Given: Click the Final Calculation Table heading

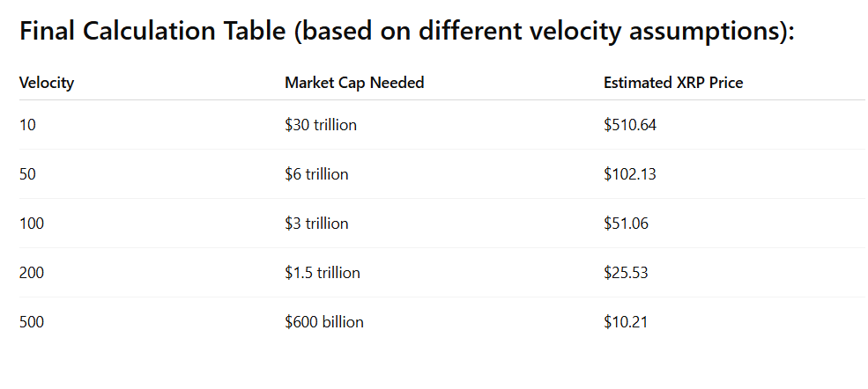Looking at the screenshot, I should point(406,33).
